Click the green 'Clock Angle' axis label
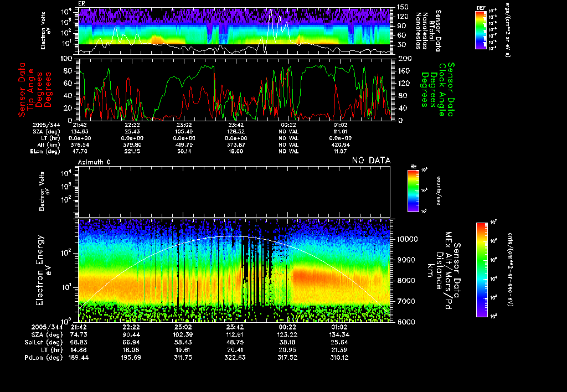Image resolution: width=567 pixels, height=392 pixels. point(442,90)
